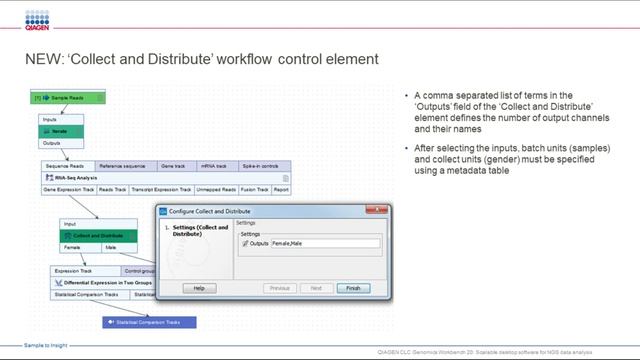
Task: Click the Control group input channel
Action: point(139,271)
